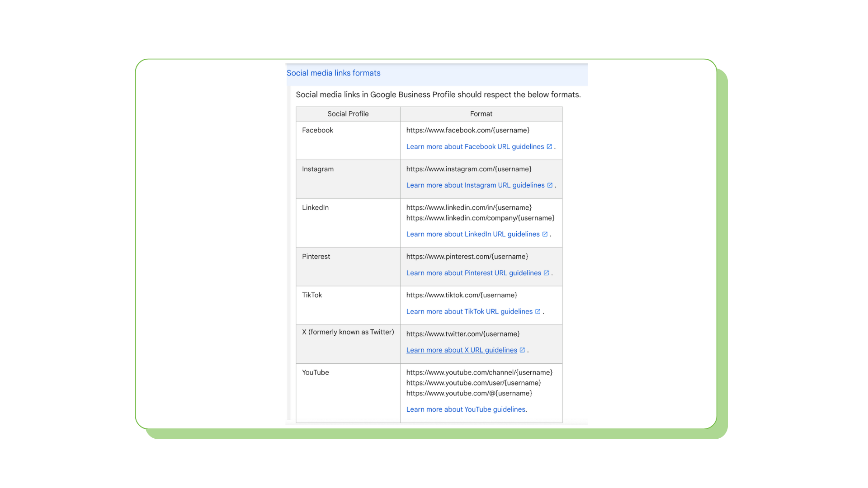The height and width of the screenshot is (488, 868).
Task: Select the Pinterest row label
Action: click(316, 257)
